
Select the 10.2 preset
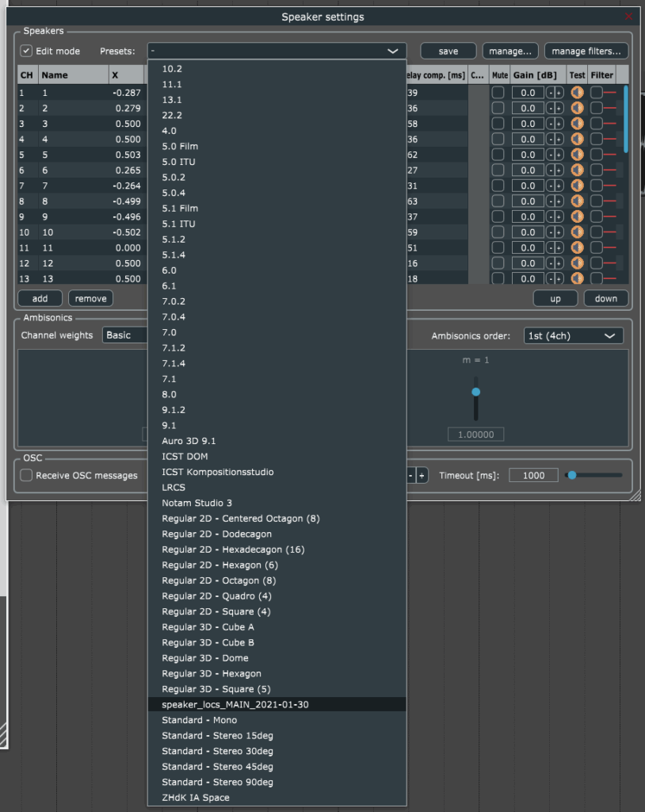click(277, 68)
